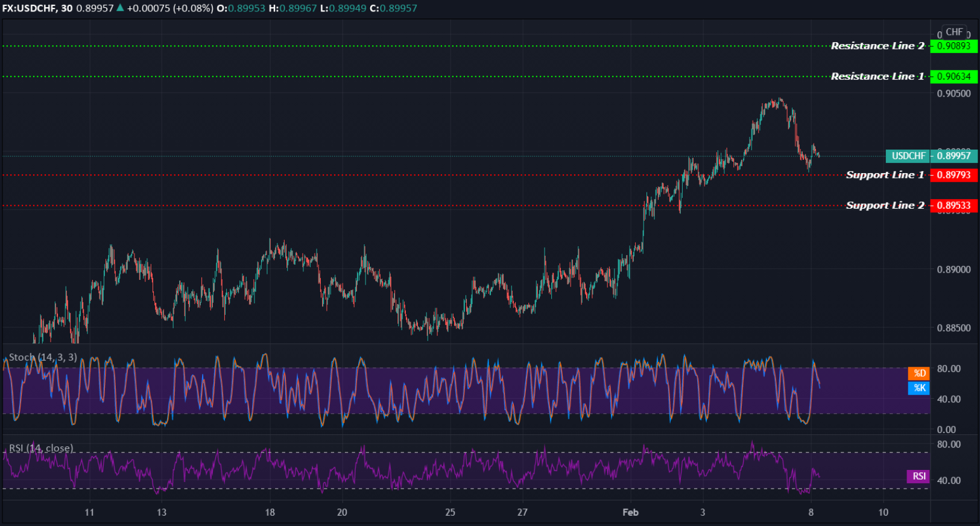Select the Support Line 2 label
The image size is (980, 526).
885,206
